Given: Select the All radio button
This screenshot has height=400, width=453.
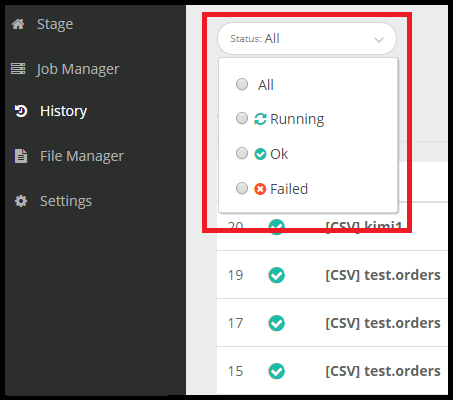Looking at the screenshot, I should point(242,84).
